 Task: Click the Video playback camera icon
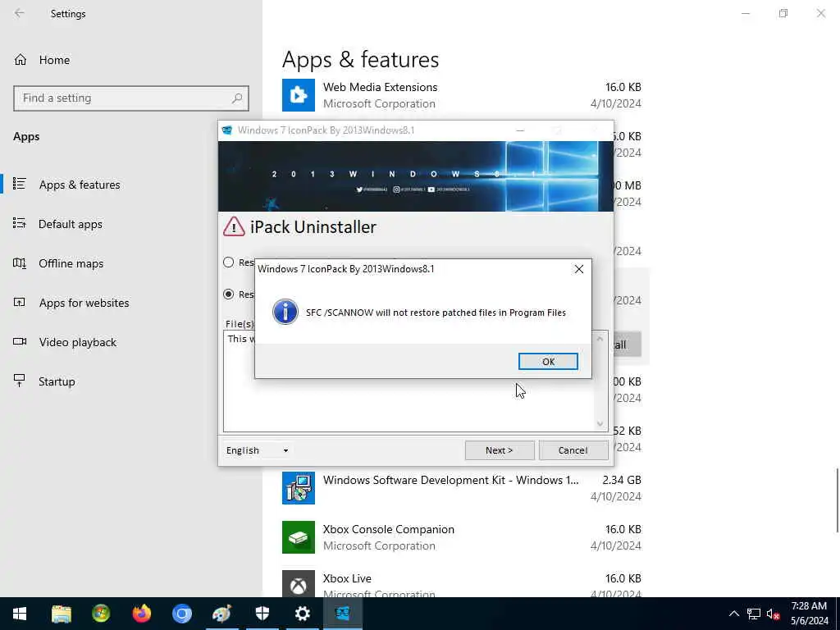point(20,342)
